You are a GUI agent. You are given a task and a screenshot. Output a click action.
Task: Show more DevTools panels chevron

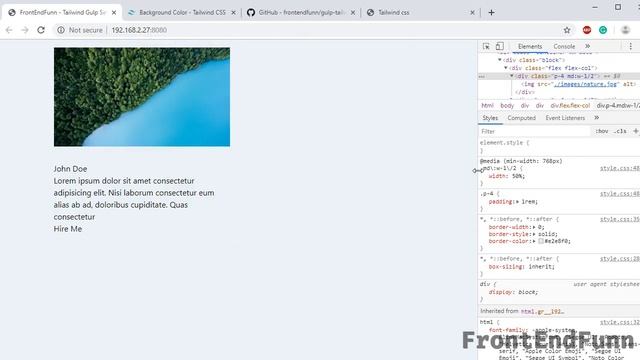587,47
